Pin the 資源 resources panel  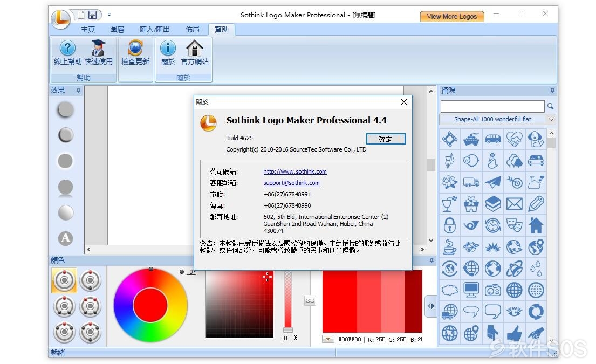pyautogui.click(x=552, y=91)
